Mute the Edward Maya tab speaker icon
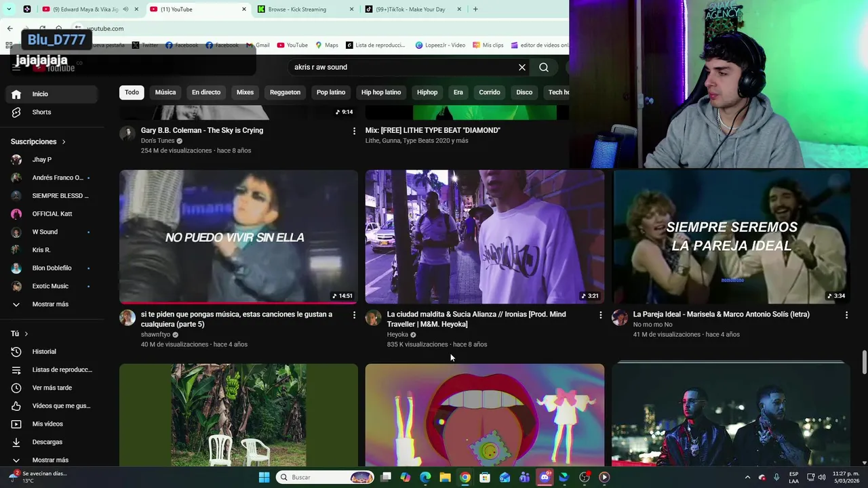Screen dimensions: 868x488 (125, 9)
